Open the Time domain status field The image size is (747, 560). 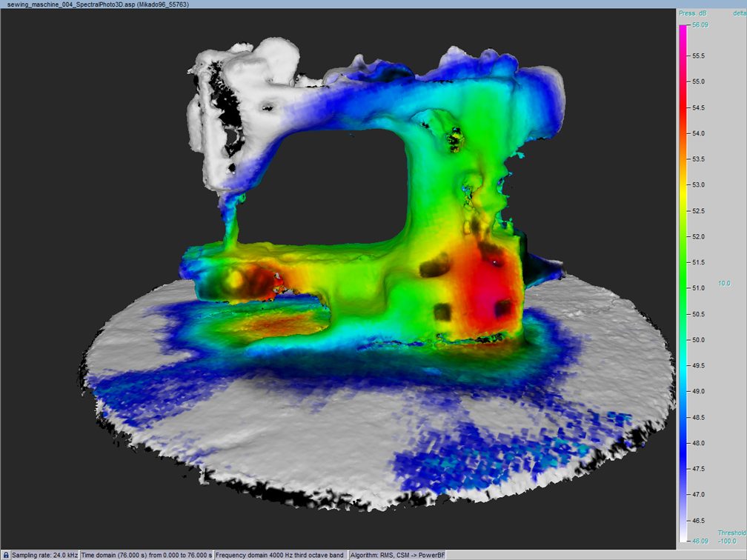(147, 555)
